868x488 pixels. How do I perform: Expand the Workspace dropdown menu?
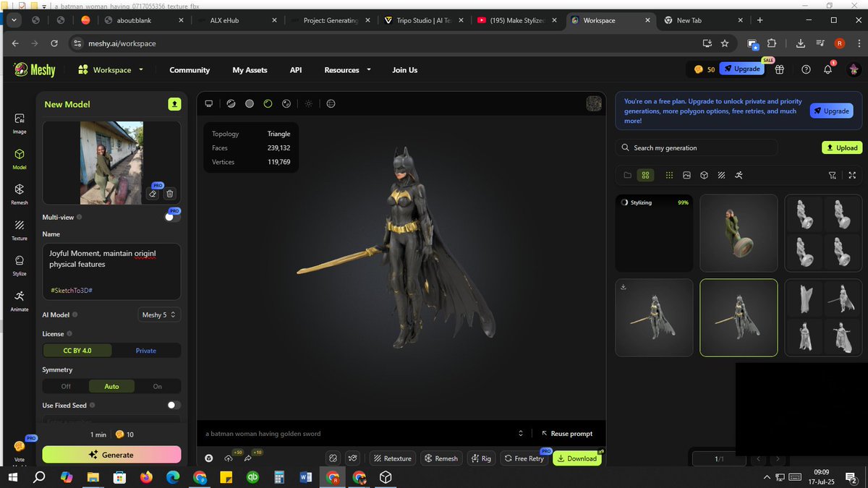click(111, 70)
